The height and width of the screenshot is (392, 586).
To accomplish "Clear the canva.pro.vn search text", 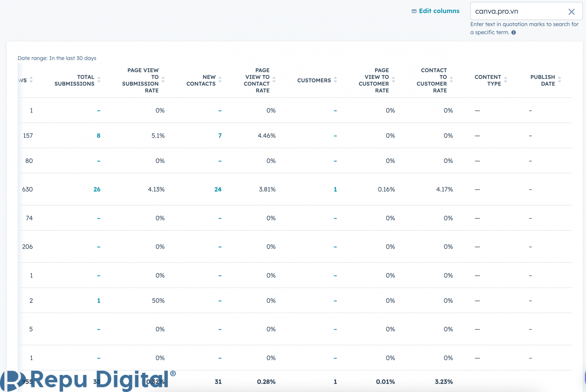I will pos(571,12).
